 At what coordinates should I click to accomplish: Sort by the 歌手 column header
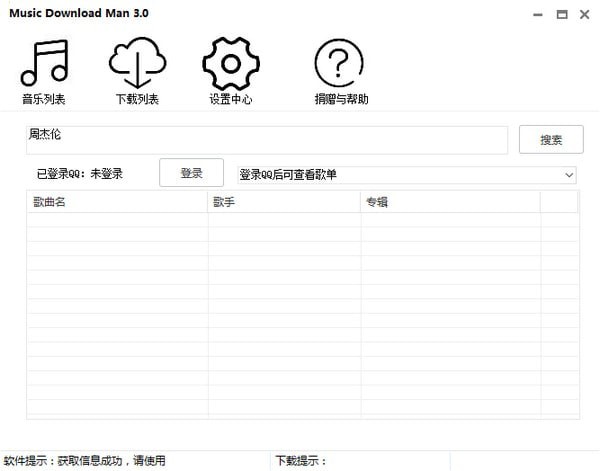tap(284, 202)
